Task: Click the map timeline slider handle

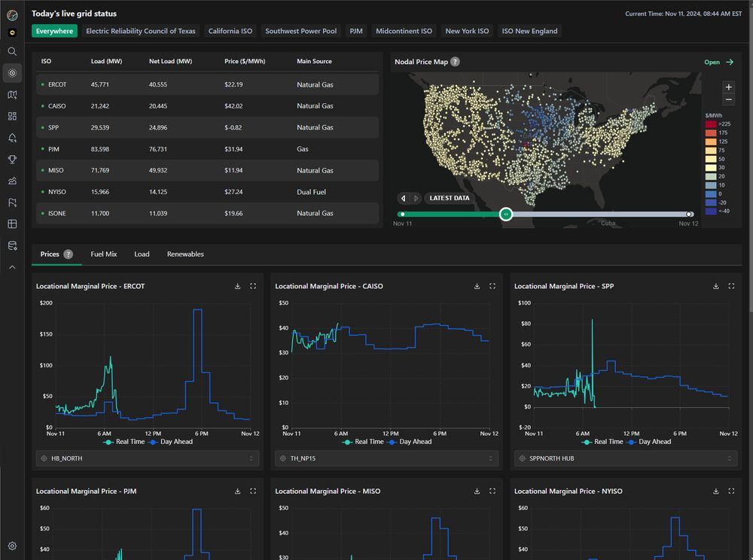Action: pos(506,214)
